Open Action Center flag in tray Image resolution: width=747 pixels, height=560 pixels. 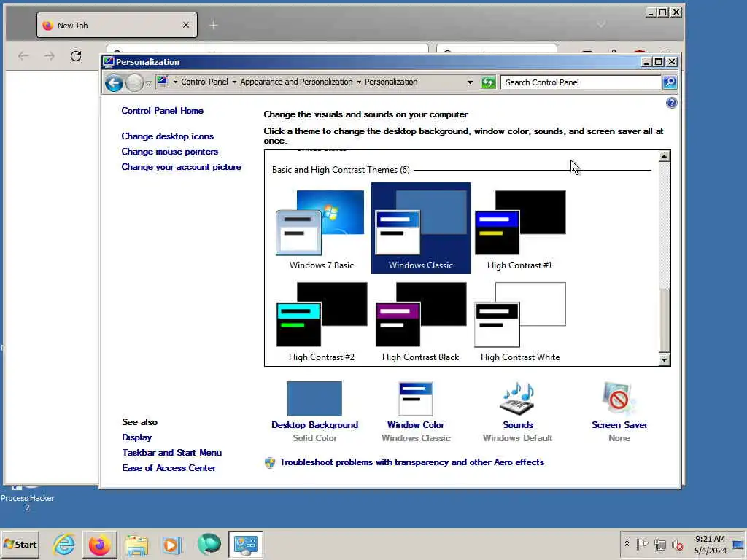click(x=642, y=544)
